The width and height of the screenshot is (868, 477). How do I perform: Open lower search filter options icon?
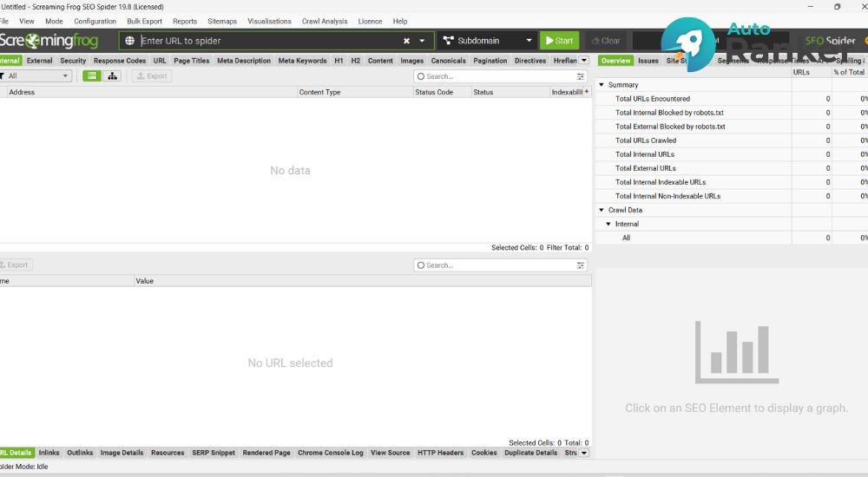tap(580, 265)
